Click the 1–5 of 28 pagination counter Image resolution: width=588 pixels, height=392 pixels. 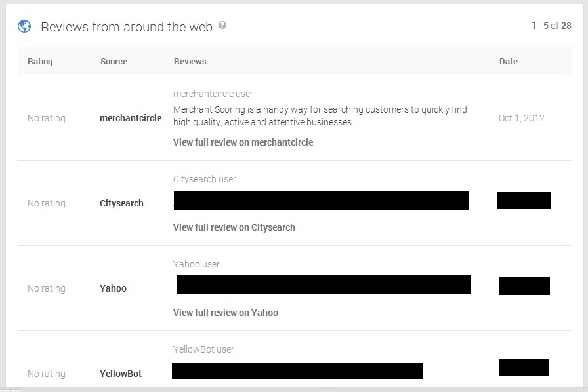click(552, 26)
